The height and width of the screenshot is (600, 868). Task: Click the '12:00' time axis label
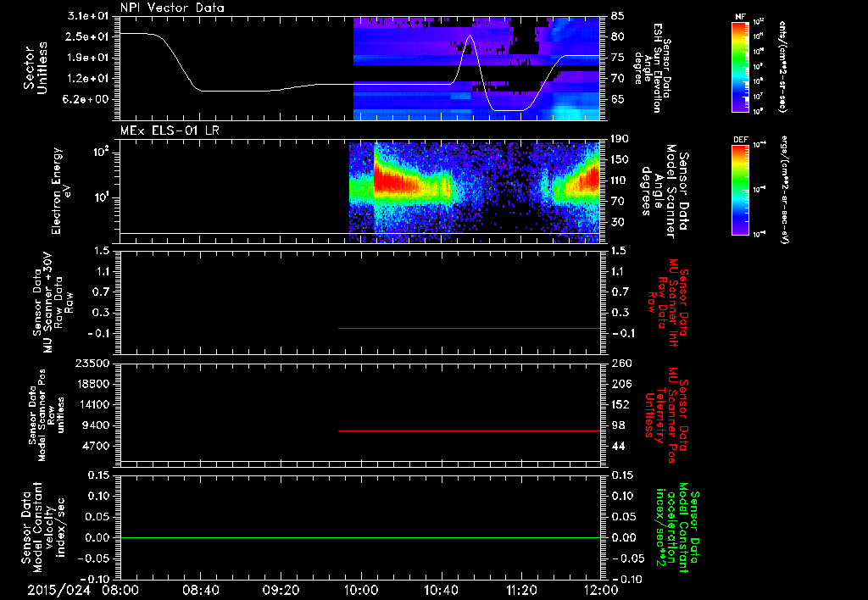tap(601, 590)
